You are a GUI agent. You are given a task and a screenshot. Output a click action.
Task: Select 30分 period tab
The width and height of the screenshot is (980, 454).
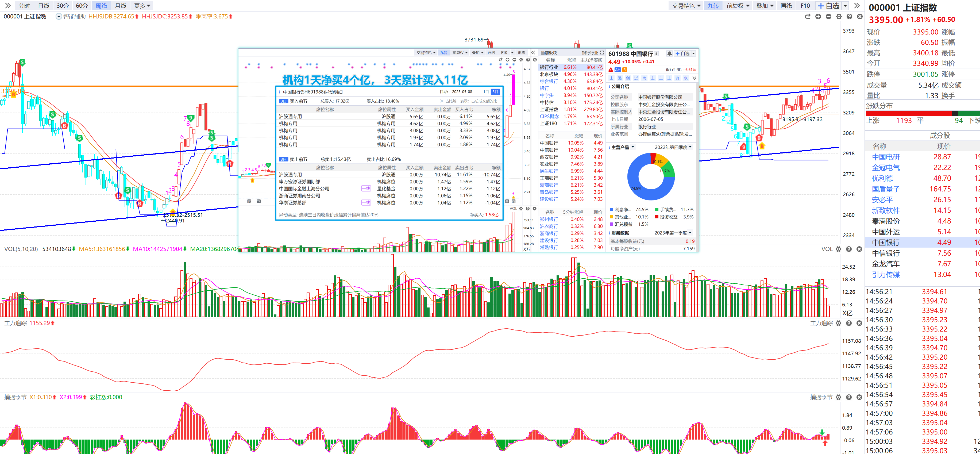[x=63, y=6]
